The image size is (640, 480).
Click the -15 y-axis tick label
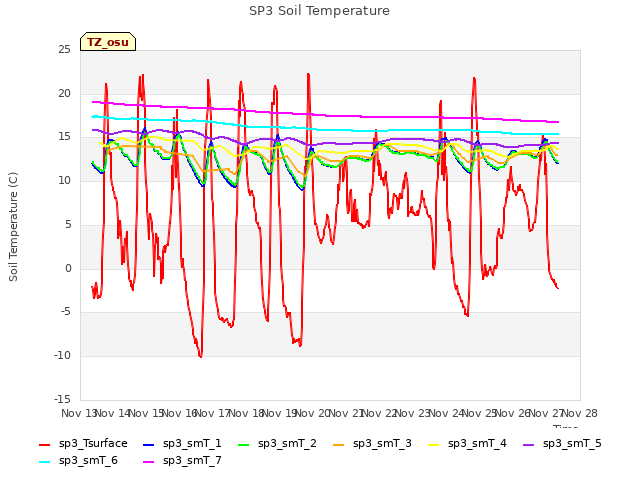(x=62, y=399)
